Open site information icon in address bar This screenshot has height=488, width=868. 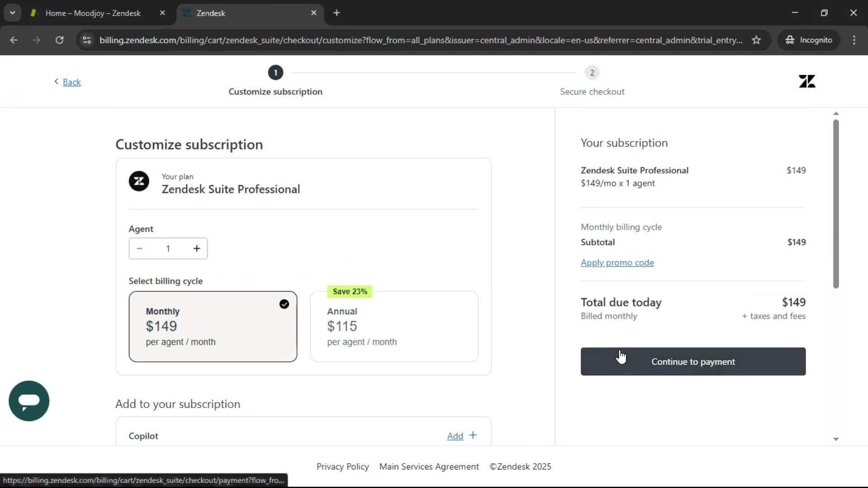click(x=87, y=40)
